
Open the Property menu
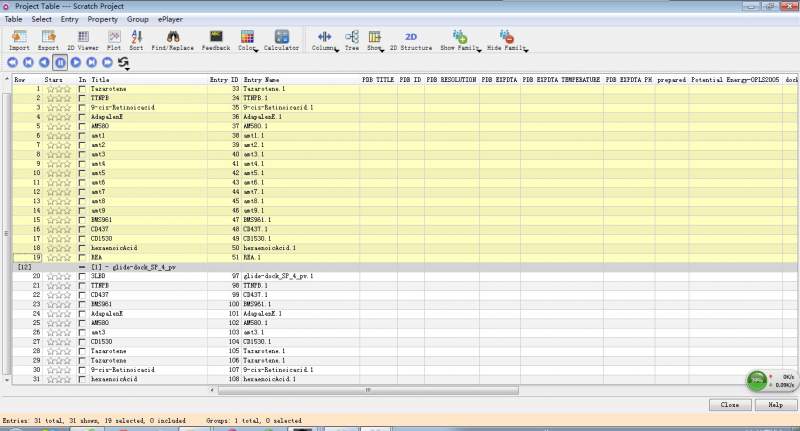coord(102,19)
